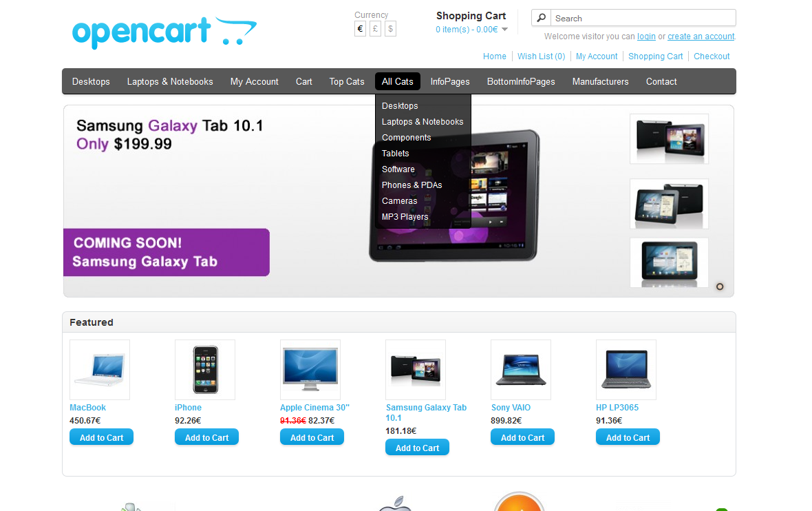Select the Euro currency icon
Image resolution: width=812 pixels, height=511 pixels.
[361, 29]
